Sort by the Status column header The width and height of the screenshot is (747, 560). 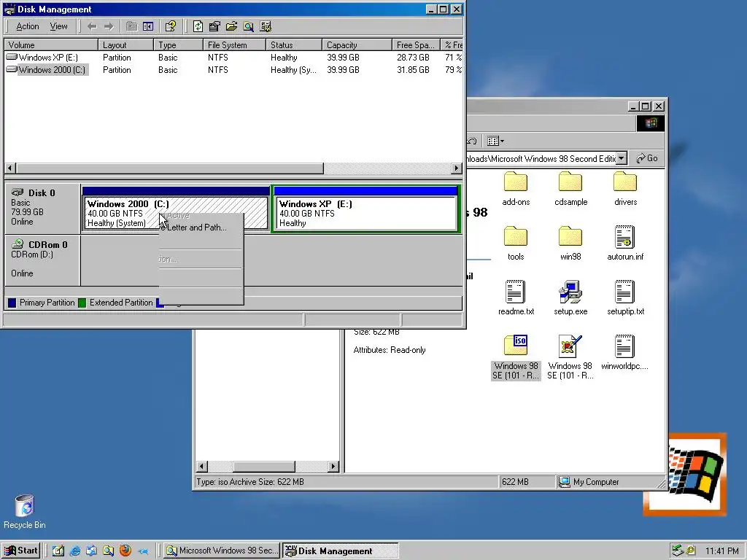tap(293, 44)
